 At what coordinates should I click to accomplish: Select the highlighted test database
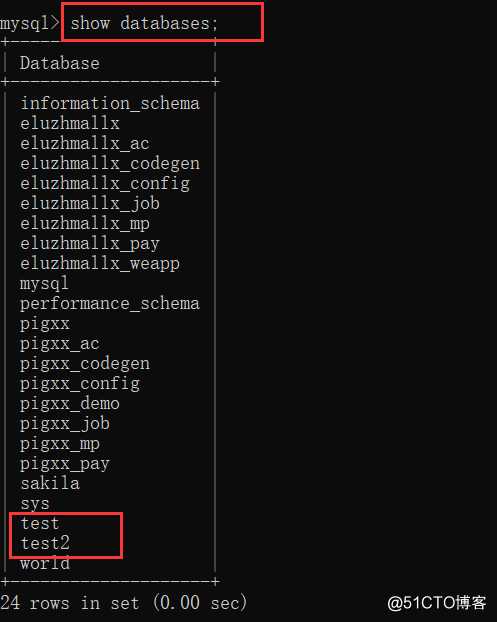click(x=40, y=524)
